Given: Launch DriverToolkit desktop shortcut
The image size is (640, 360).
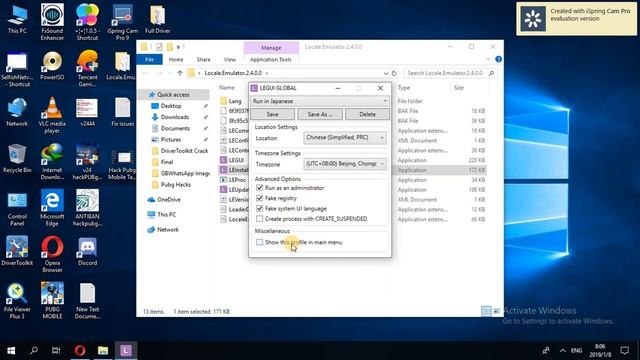Looking at the screenshot, I should tap(17, 251).
